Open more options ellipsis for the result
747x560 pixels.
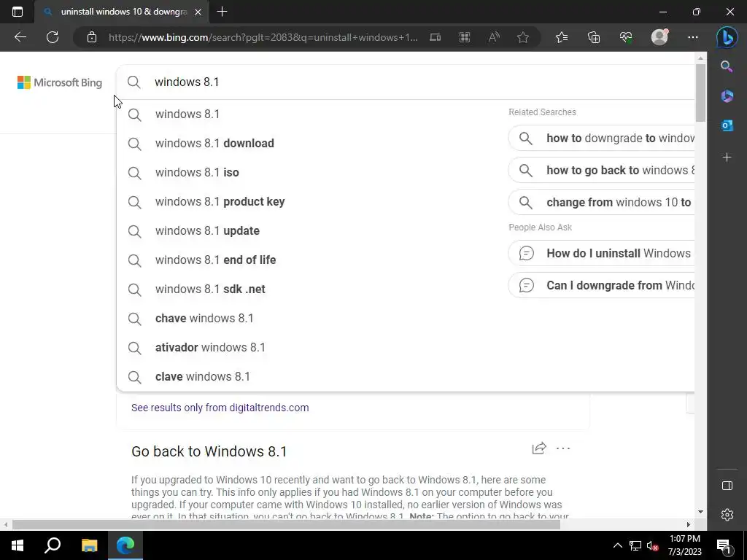tap(563, 448)
